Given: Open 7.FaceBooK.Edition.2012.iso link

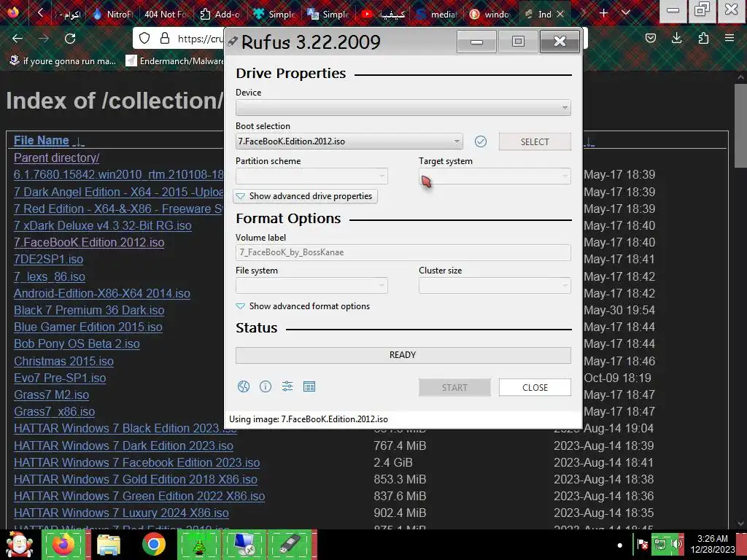Looking at the screenshot, I should click(89, 242).
